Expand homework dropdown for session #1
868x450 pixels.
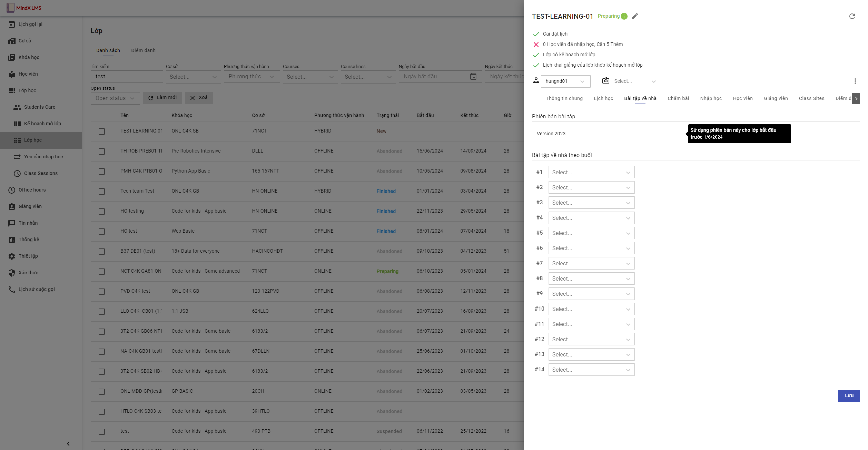(x=591, y=172)
